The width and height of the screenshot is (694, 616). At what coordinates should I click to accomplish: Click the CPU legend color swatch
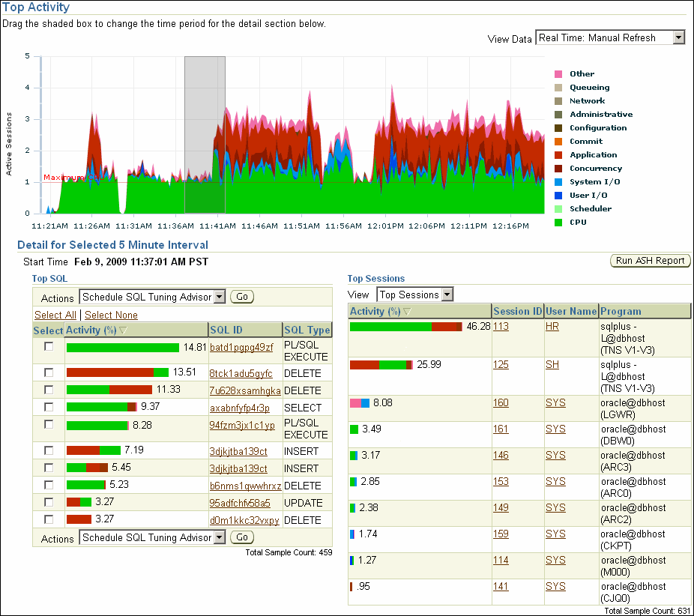pyautogui.click(x=558, y=223)
